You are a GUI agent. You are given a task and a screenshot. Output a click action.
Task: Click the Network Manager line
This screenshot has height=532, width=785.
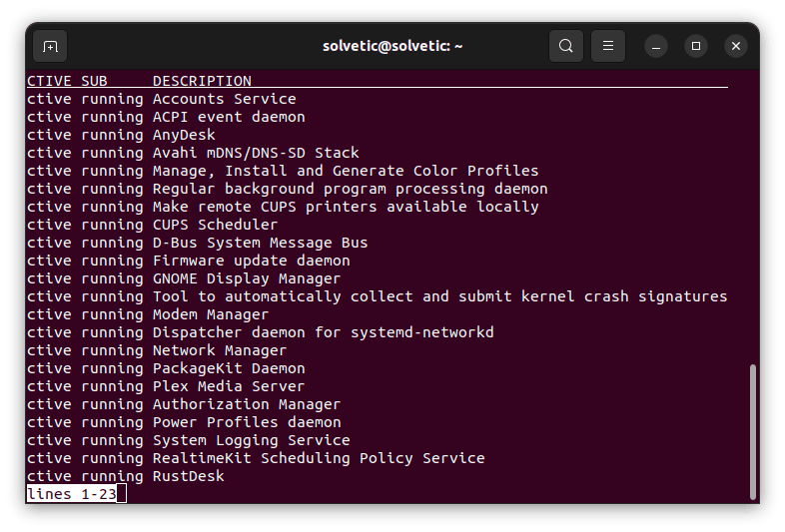tap(220, 350)
